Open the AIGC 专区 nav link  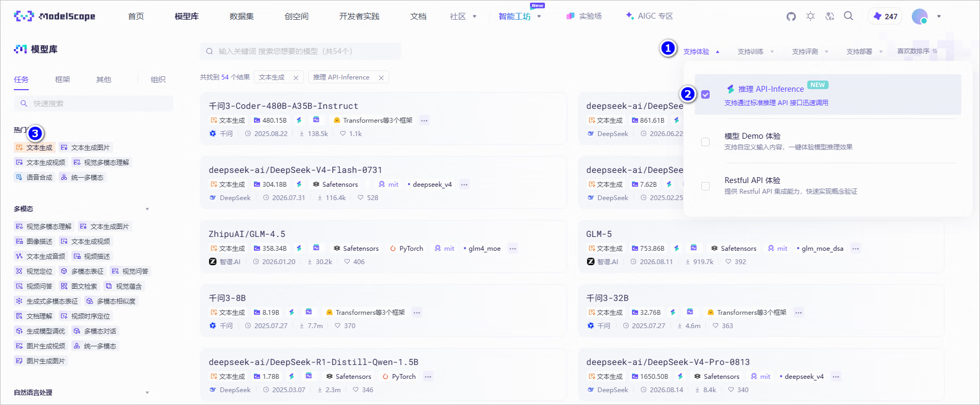click(649, 17)
